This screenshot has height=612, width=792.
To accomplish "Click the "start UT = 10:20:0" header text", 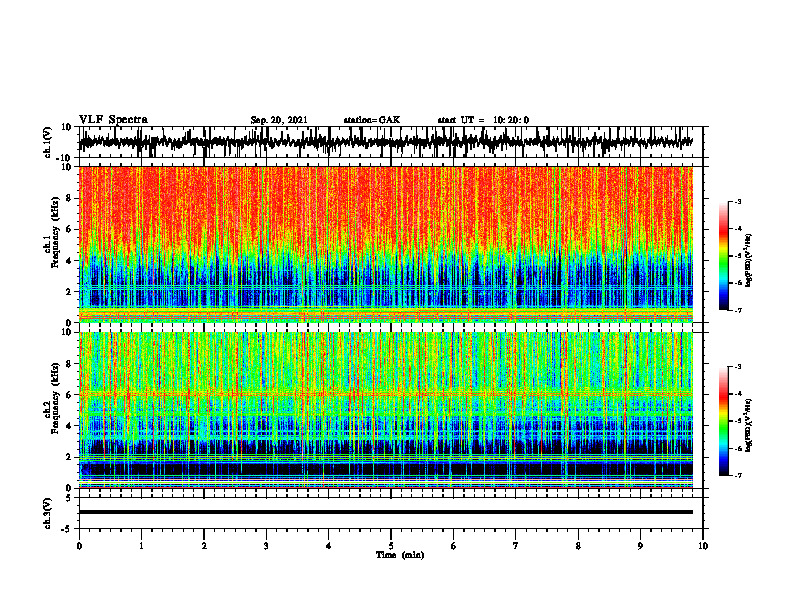I will tap(483, 120).
